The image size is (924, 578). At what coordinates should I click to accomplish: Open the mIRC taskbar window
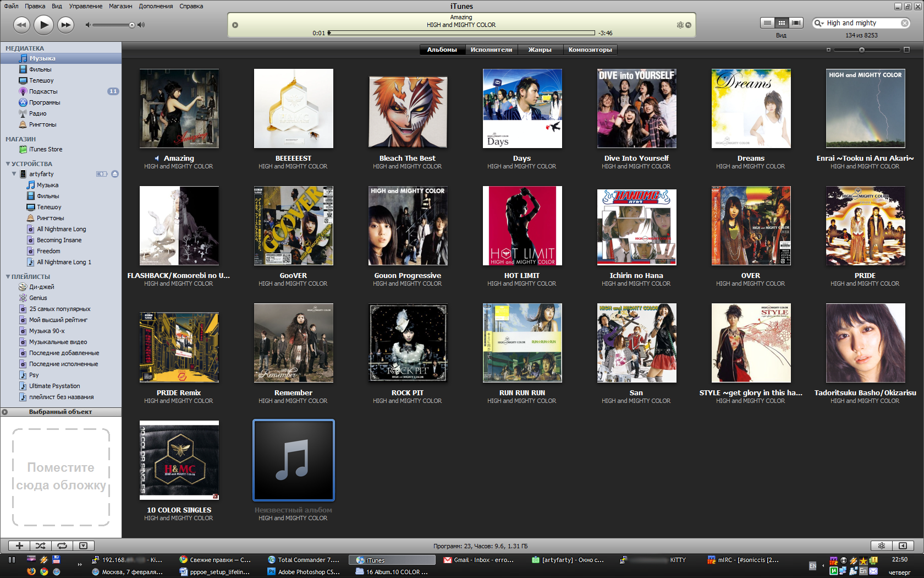tap(744, 560)
